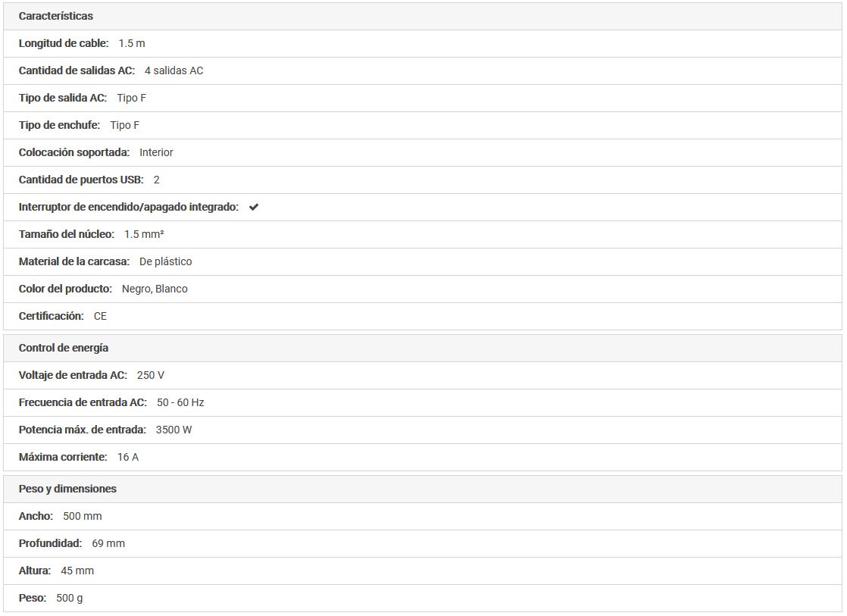Click the Potencia máx. de entrada label
The width and height of the screenshot is (847, 616).
pos(82,430)
